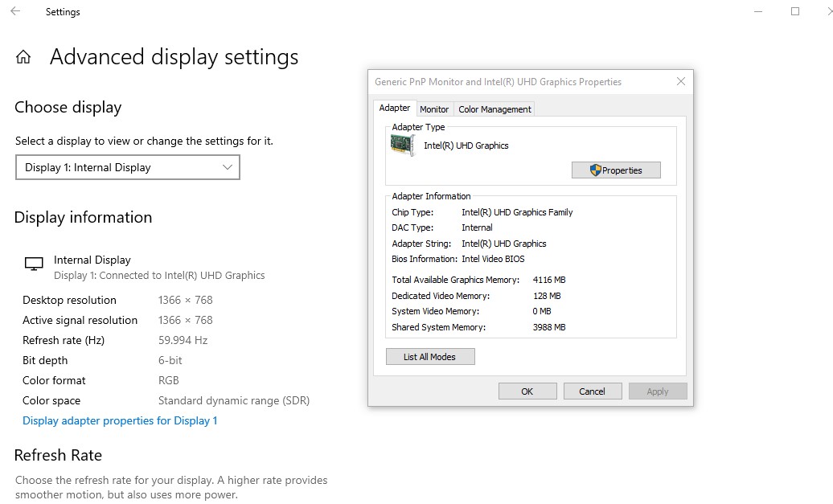The width and height of the screenshot is (833, 504).
Task: Open the Choose display selector
Action: (127, 166)
